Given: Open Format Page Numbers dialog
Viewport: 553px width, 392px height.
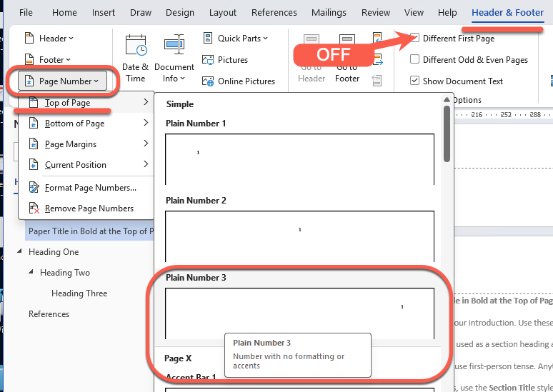Looking at the screenshot, I should point(90,188).
